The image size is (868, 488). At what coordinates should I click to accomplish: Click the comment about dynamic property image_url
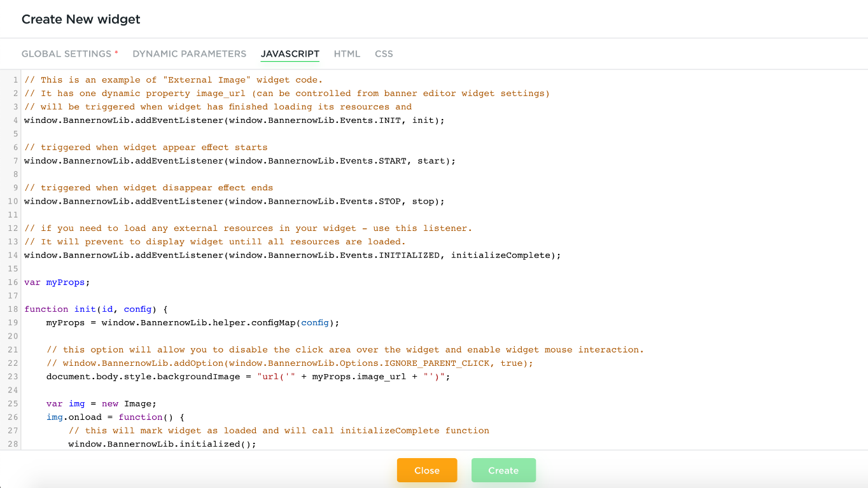pyautogui.click(x=287, y=93)
